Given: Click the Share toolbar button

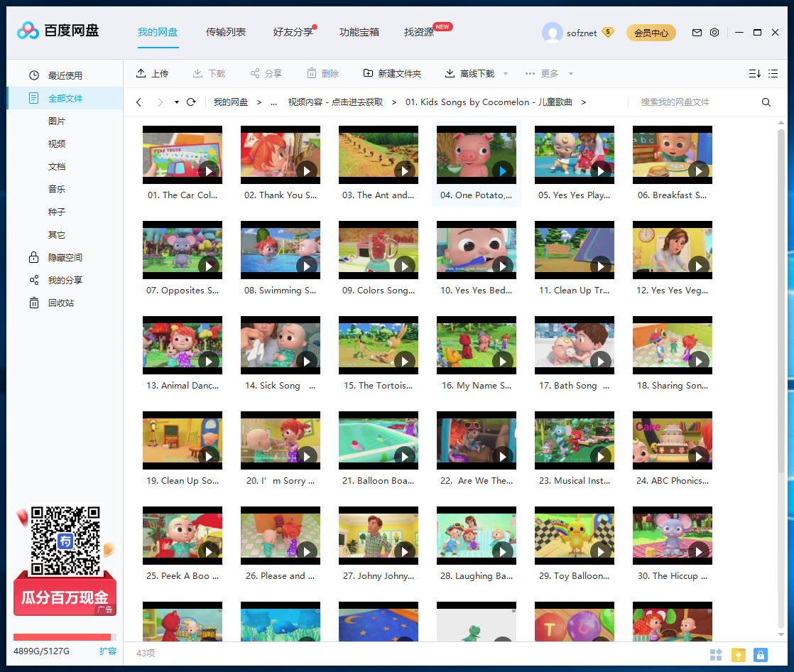Looking at the screenshot, I should pos(266,73).
